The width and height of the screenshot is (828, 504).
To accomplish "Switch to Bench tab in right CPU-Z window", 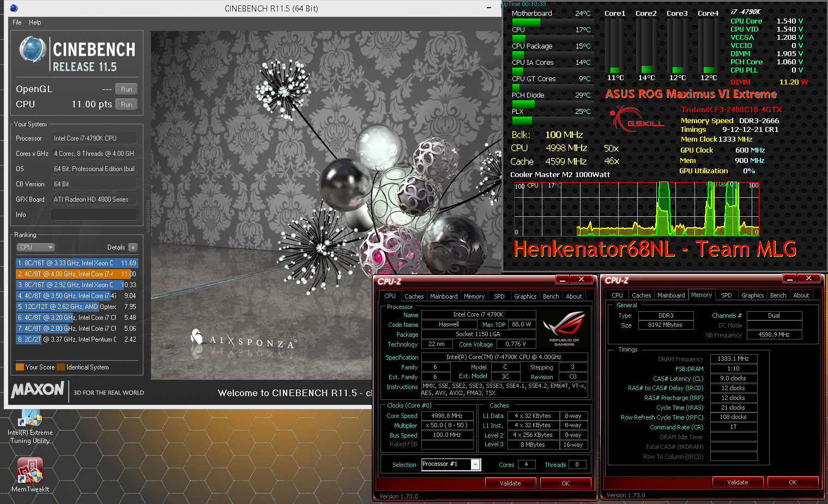I will [x=778, y=295].
